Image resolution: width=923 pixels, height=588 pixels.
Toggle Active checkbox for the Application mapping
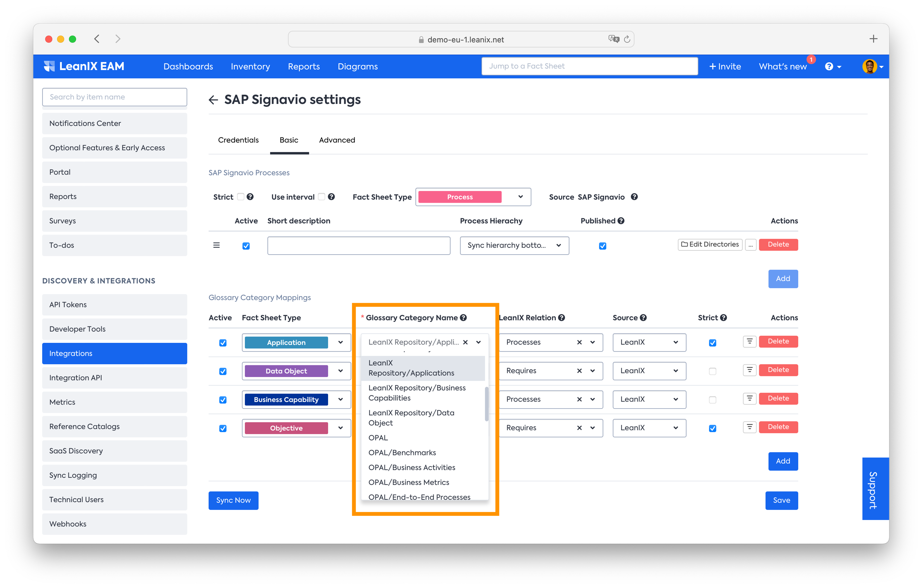click(223, 343)
